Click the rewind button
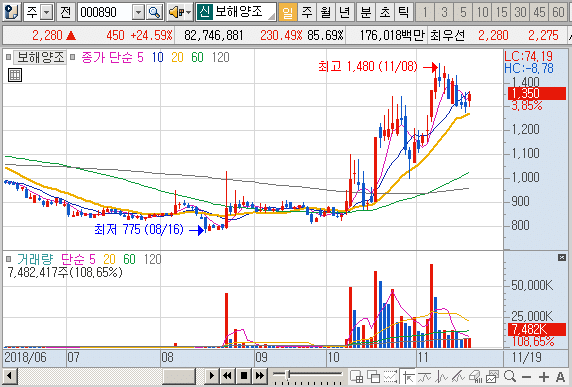Screen dimensions: 572x387 [228, 376]
